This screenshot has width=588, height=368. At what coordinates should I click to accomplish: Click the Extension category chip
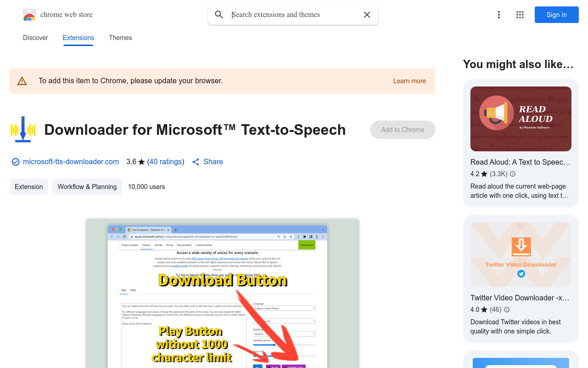(x=28, y=187)
